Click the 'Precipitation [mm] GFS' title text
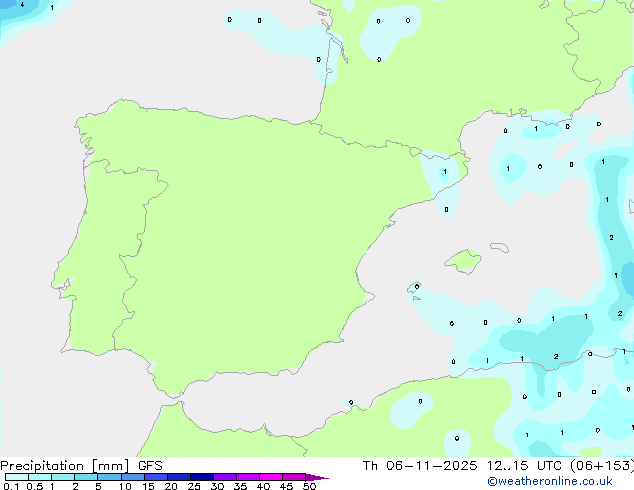634x490 pixels. click(81, 466)
